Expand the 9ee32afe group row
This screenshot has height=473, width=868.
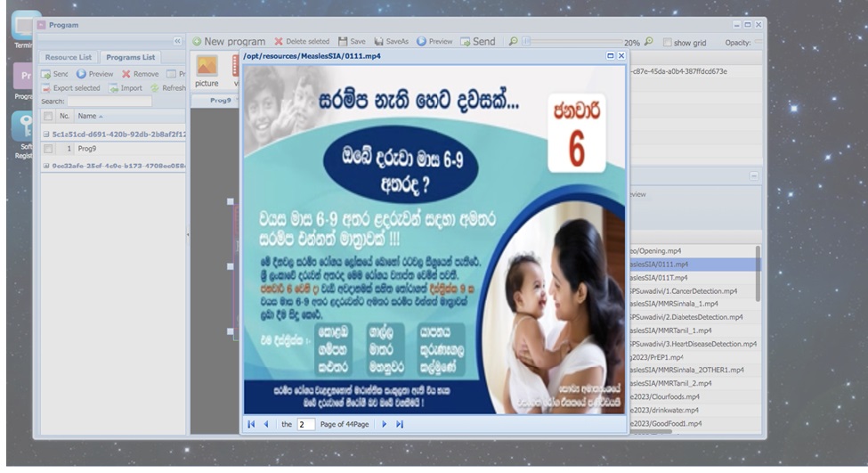pos(45,165)
